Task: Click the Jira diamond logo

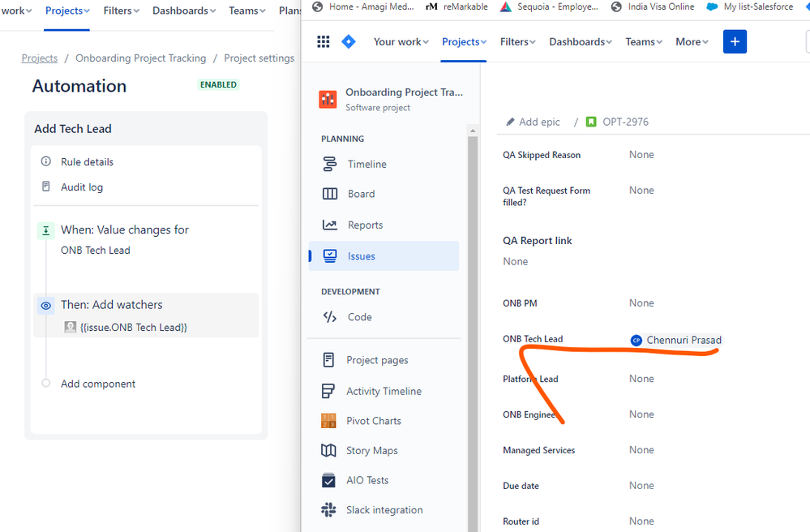Action: tap(349, 42)
